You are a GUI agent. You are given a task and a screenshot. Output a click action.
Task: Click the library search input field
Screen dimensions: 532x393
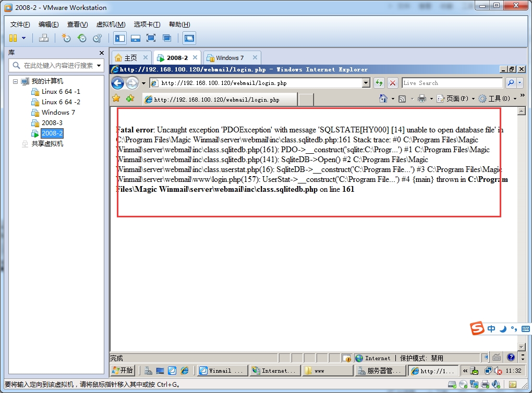(58, 66)
